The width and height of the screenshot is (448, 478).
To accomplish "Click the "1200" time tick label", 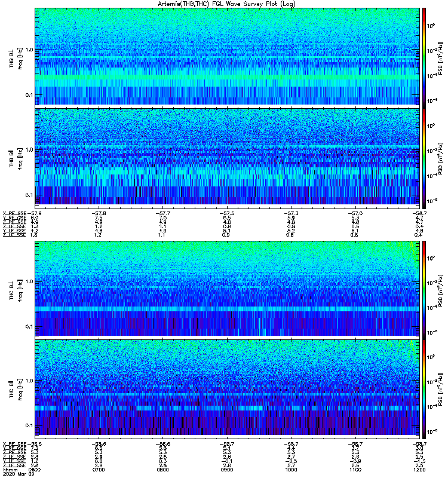I will click(419, 470).
